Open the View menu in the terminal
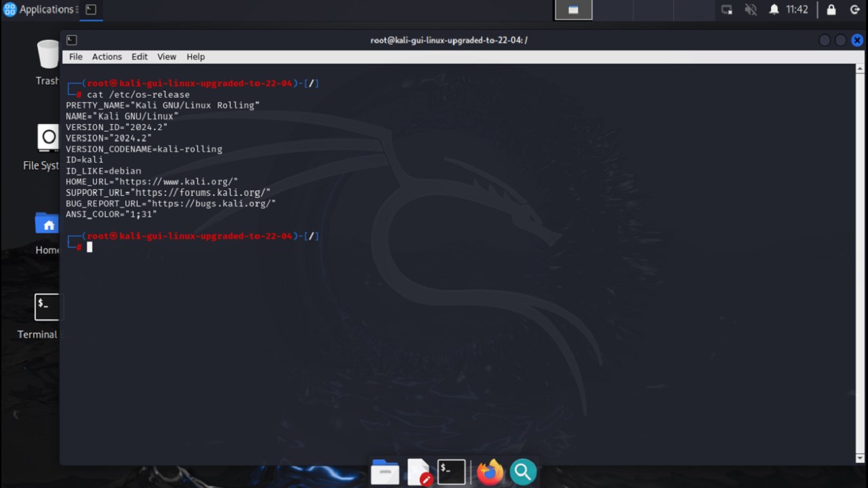Image resolution: width=868 pixels, height=488 pixels. tap(167, 57)
